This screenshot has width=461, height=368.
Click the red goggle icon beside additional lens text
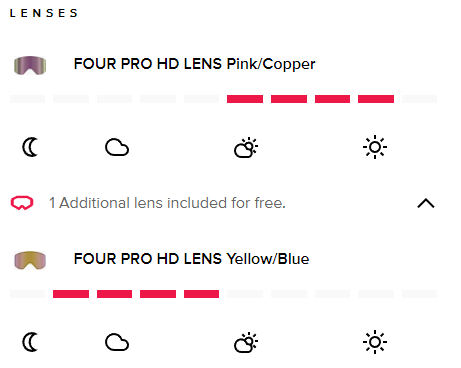[22, 203]
